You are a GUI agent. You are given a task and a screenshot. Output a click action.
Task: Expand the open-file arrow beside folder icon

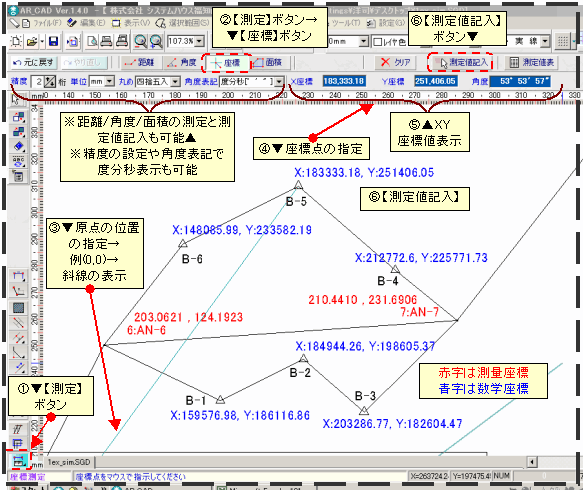pyautogui.click(x=42, y=41)
